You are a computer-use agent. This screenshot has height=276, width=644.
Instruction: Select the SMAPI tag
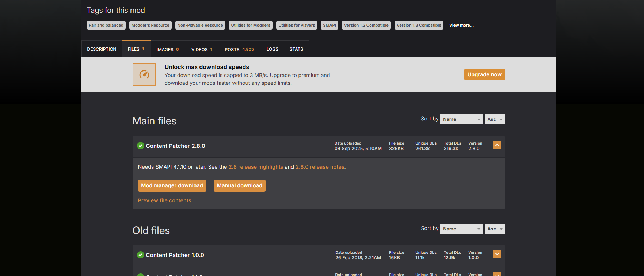[x=329, y=25]
